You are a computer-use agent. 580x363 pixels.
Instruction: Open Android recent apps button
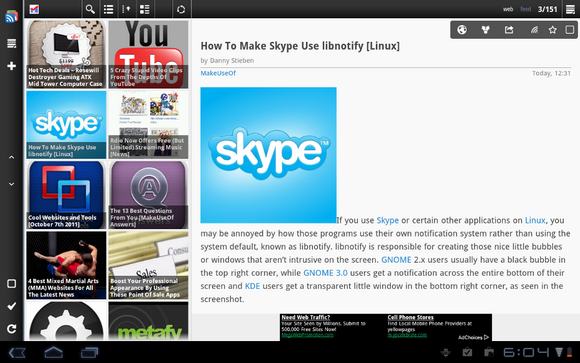[x=89, y=353]
